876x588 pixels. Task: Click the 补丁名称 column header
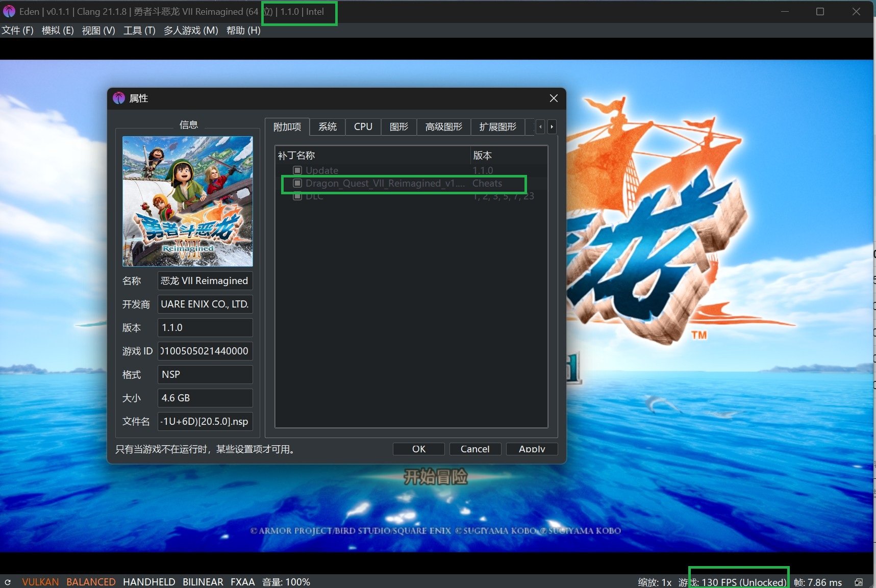tap(373, 155)
